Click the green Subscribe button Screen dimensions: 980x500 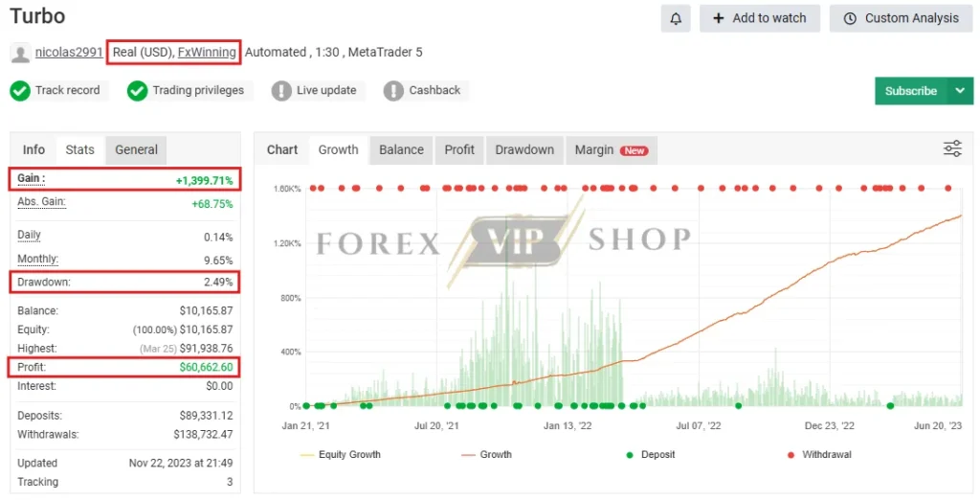coord(911,91)
